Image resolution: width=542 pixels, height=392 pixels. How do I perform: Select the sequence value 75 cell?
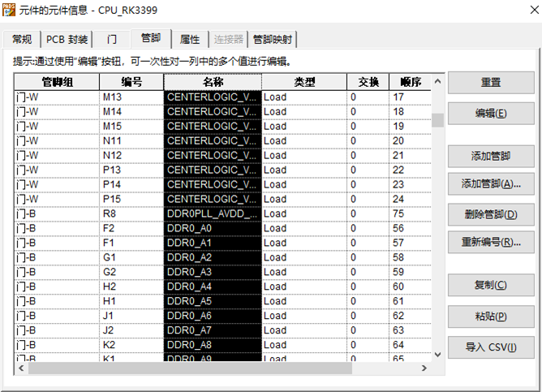[x=411, y=213]
